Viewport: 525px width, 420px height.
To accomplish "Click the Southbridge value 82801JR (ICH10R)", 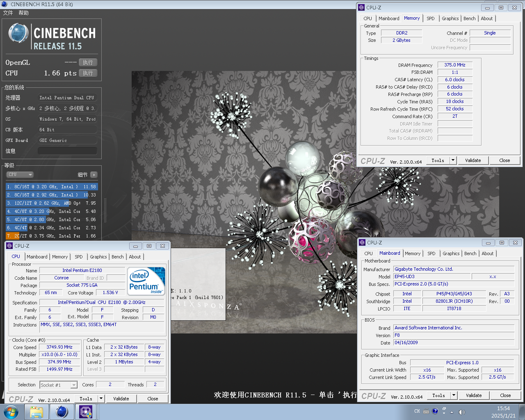I will tap(454, 301).
